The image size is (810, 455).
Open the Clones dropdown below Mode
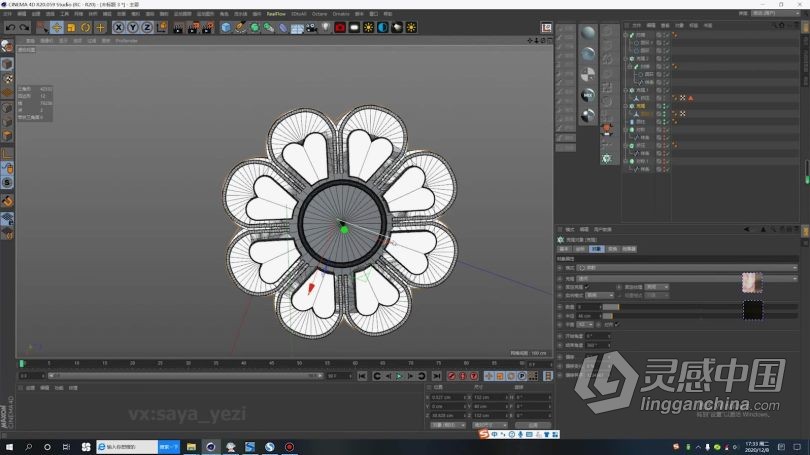[688, 278]
